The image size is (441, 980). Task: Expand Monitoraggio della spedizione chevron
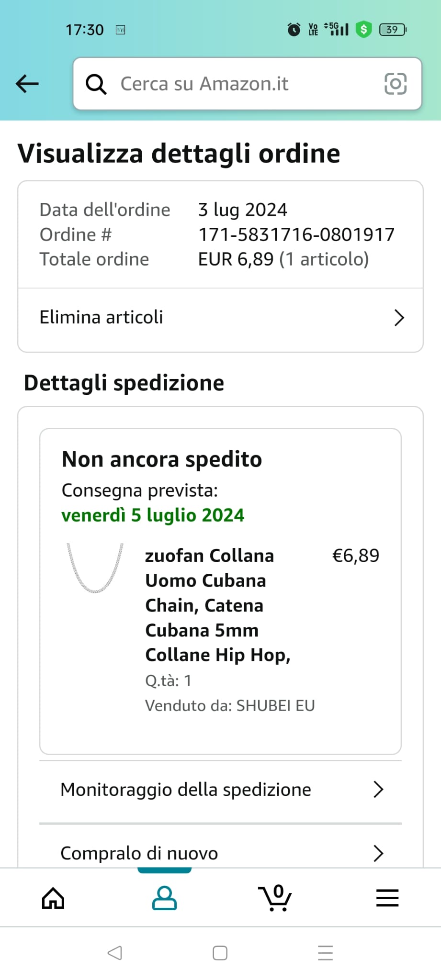point(378,790)
